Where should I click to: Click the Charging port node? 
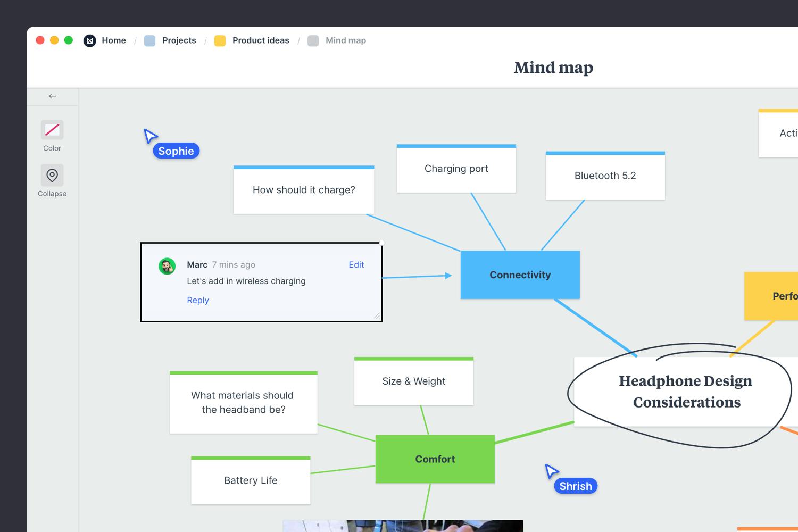click(456, 169)
